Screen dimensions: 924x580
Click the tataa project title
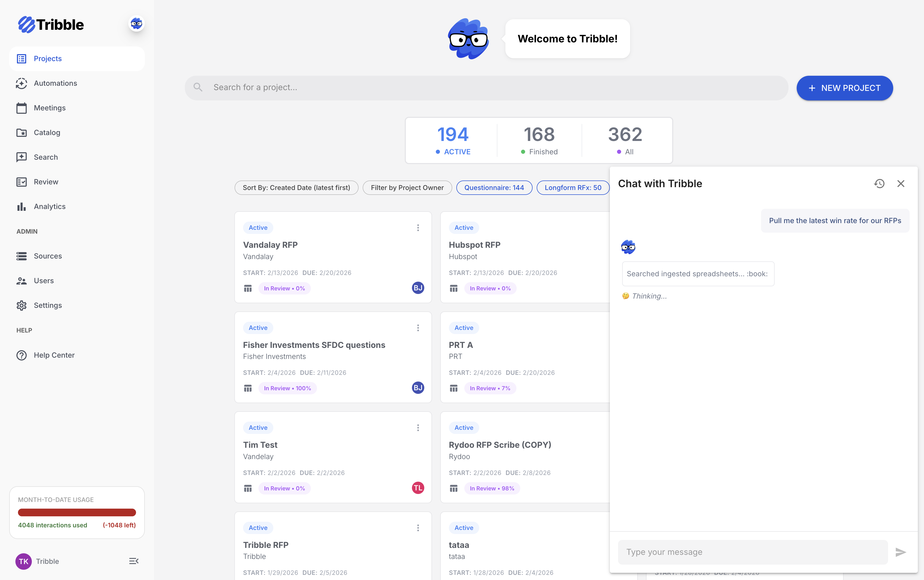[459, 545]
